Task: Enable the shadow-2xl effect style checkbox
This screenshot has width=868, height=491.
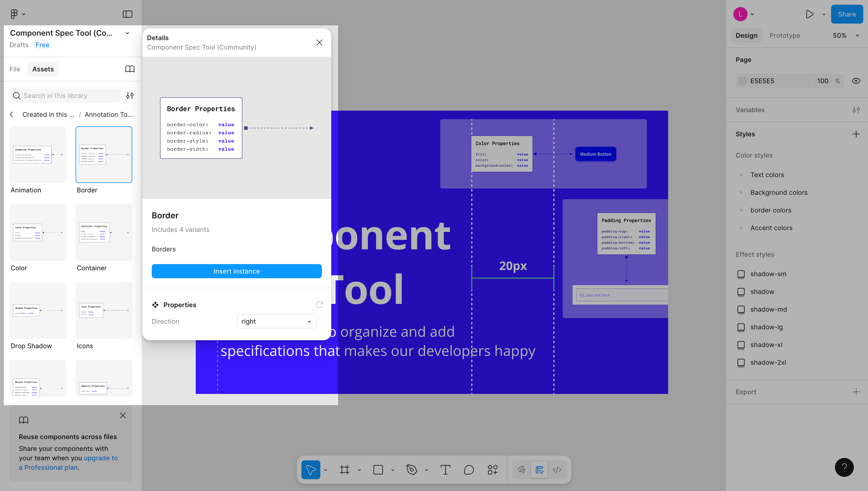Action: pos(741,363)
